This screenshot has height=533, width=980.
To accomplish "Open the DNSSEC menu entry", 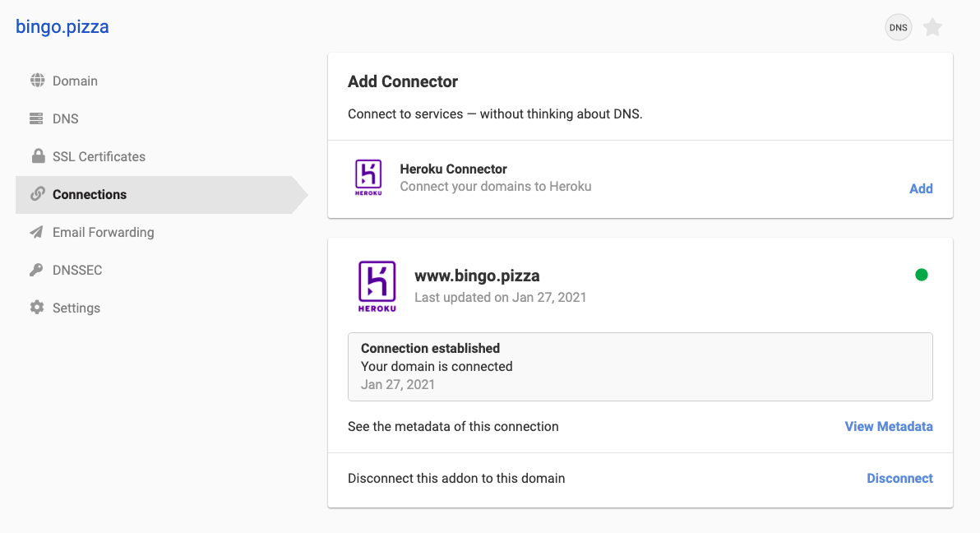I will click(x=76, y=270).
